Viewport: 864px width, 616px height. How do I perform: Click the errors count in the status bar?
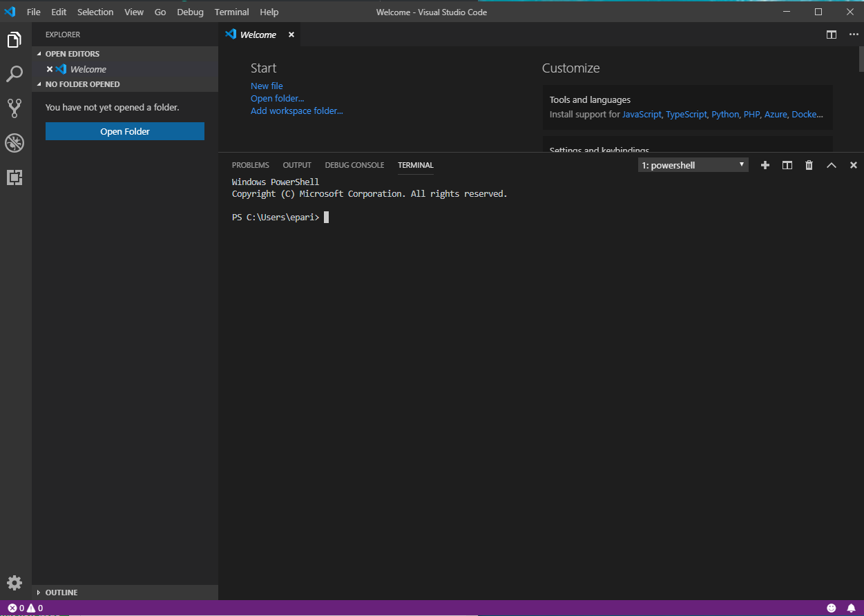click(16, 608)
